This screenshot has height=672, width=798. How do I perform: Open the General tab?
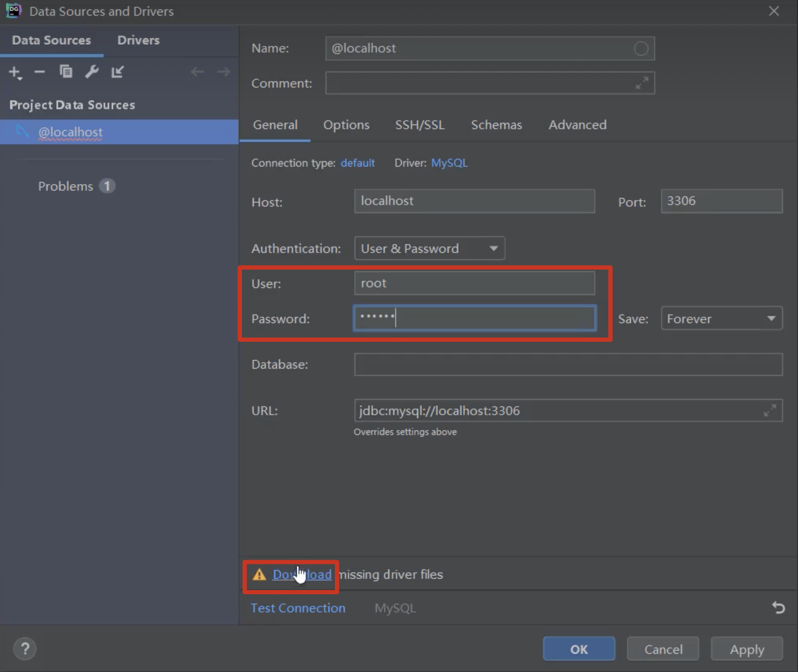tap(275, 125)
